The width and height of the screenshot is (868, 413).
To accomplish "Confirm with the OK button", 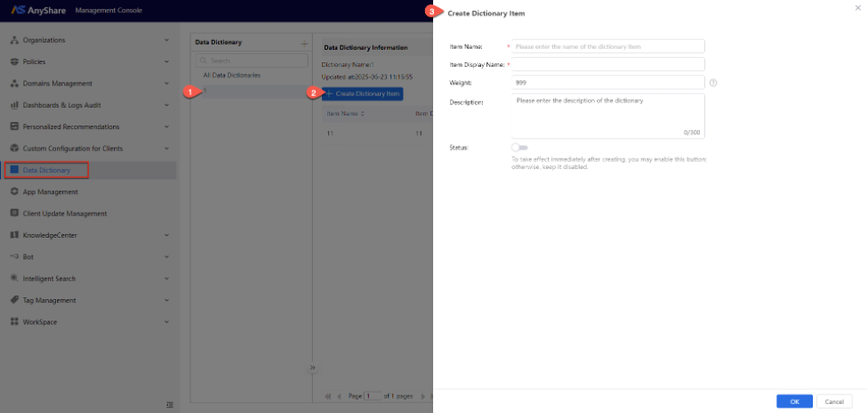I will click(794, 401).
